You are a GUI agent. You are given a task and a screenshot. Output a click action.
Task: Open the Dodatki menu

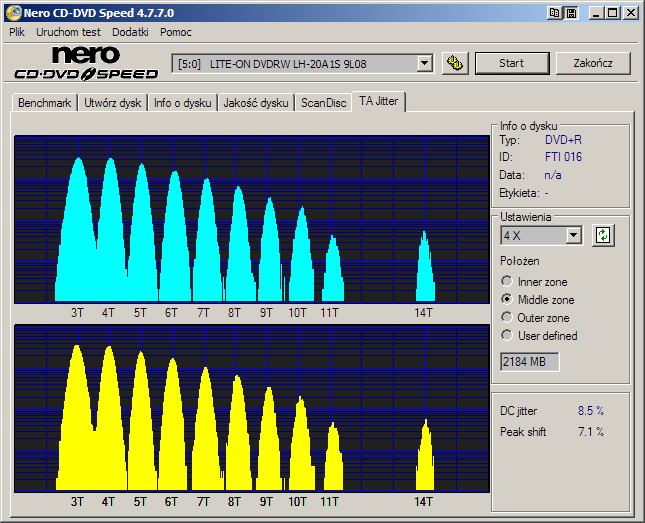point(130,32)
